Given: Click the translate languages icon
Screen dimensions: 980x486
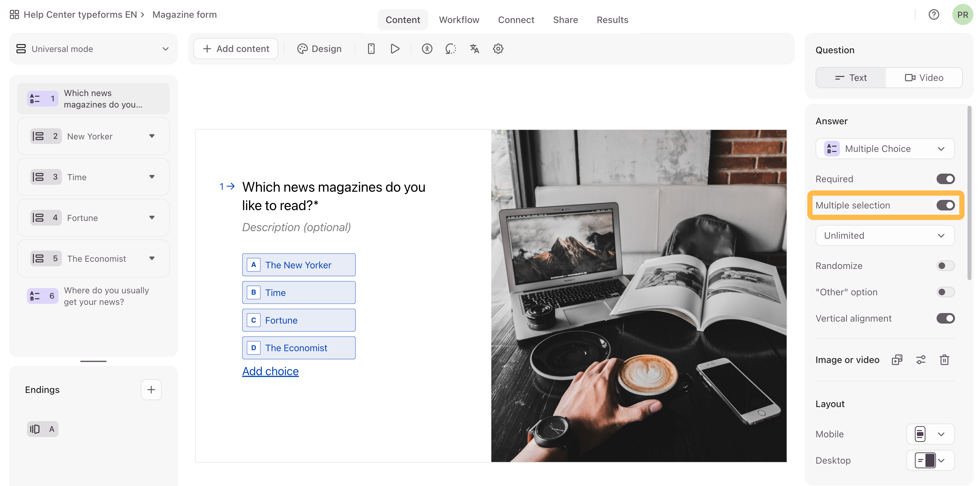Looking at the screenshot, I should point(474,49).
